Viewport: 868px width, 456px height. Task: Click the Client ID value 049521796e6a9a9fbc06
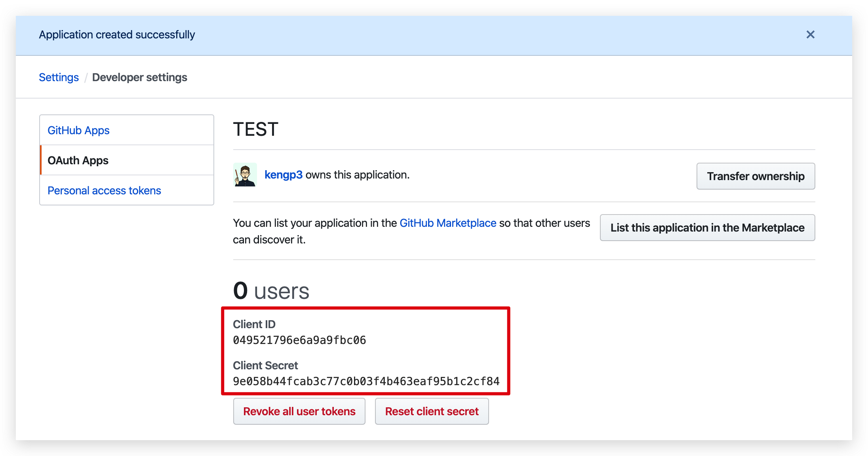(x=299, y=340)
